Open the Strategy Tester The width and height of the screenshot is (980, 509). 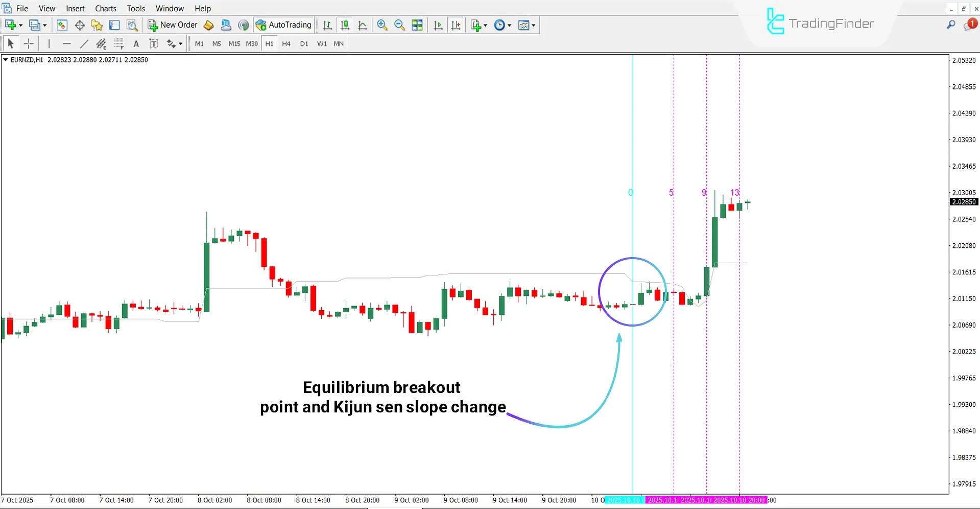tap(132, 25)
